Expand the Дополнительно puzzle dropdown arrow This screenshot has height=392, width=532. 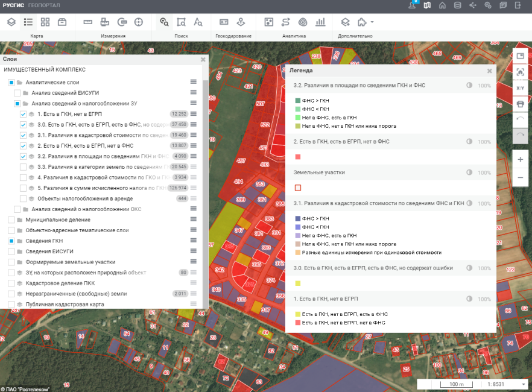[x=372, y=22]
